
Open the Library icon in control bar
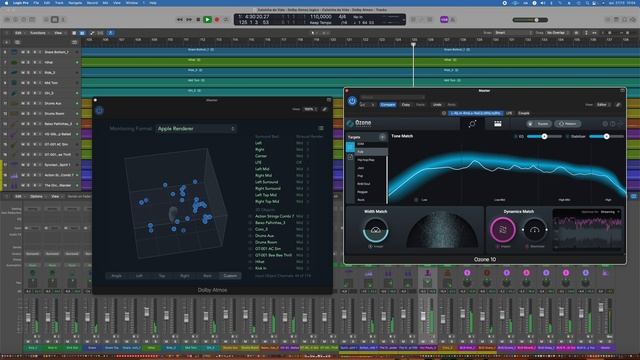(7, 20)
